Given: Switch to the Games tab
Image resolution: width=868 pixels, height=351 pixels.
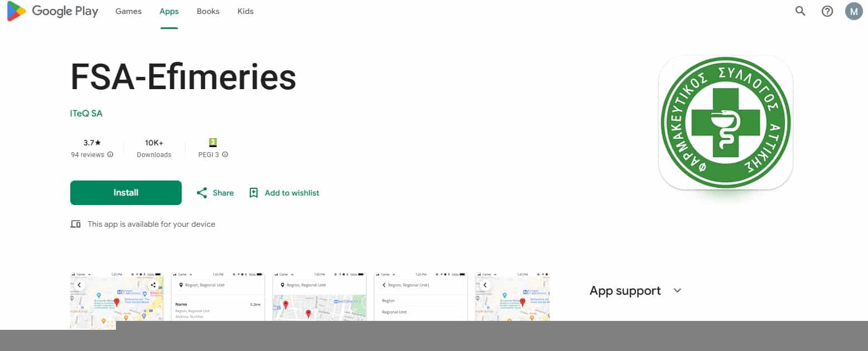Looking at the screenshot, I should point(128,11).
